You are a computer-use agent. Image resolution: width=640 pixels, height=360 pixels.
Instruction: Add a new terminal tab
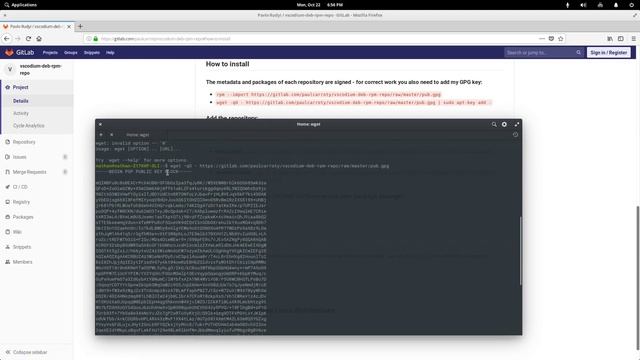101,135
